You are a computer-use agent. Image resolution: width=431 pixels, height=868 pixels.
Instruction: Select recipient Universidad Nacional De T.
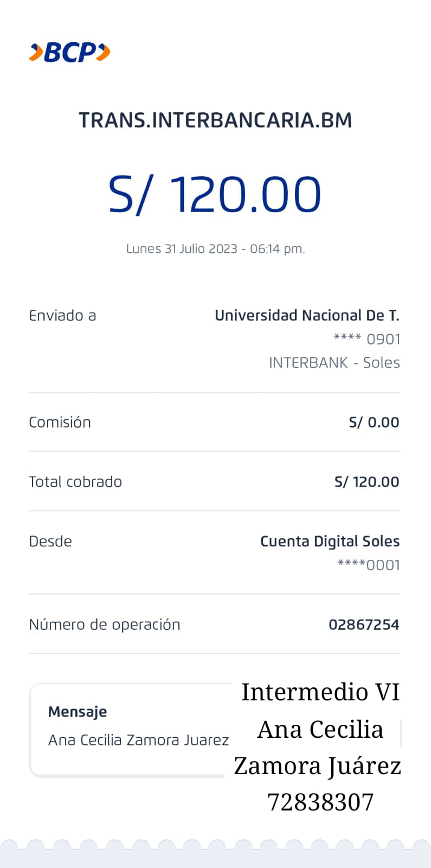307,315
